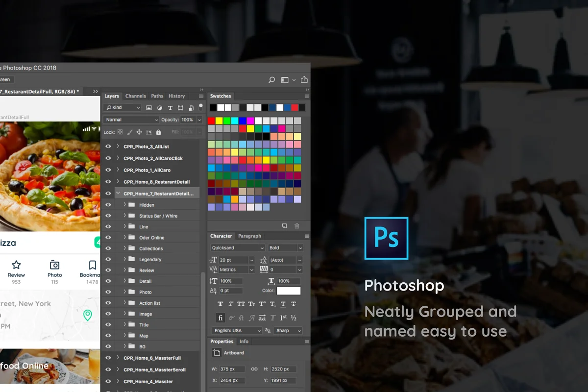The height and width of the screenshot is (392, 588).
Task: Lock artboard nesting icon
Action: pos(149,132)
